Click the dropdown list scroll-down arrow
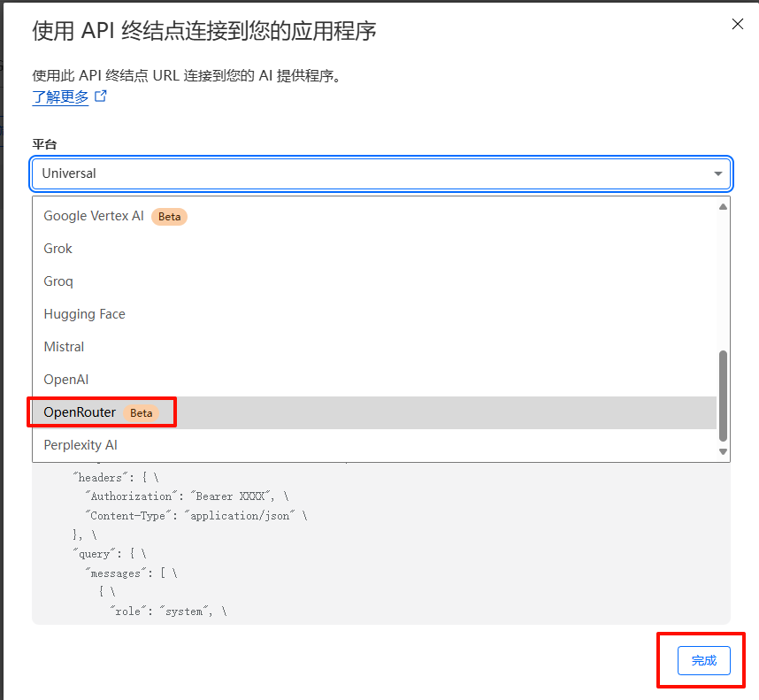Image resolution: width=759 pixels, height=700 pixels. click(723, 451)
